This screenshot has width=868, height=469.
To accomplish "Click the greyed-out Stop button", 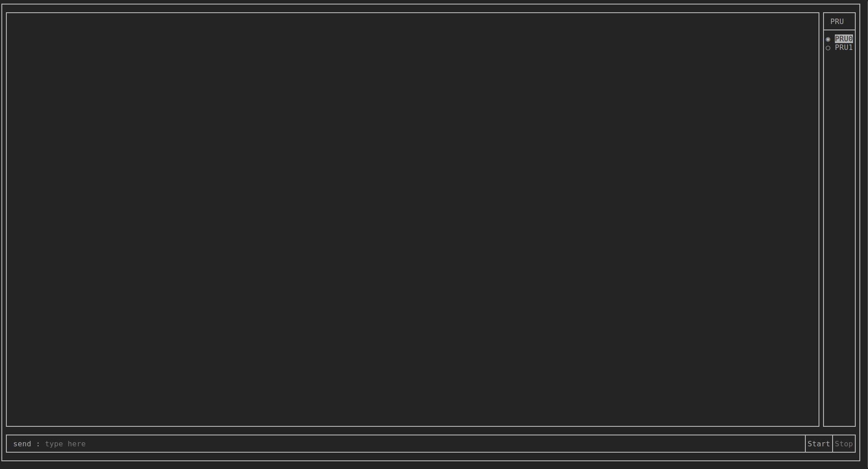I will (x=843, y=444).
